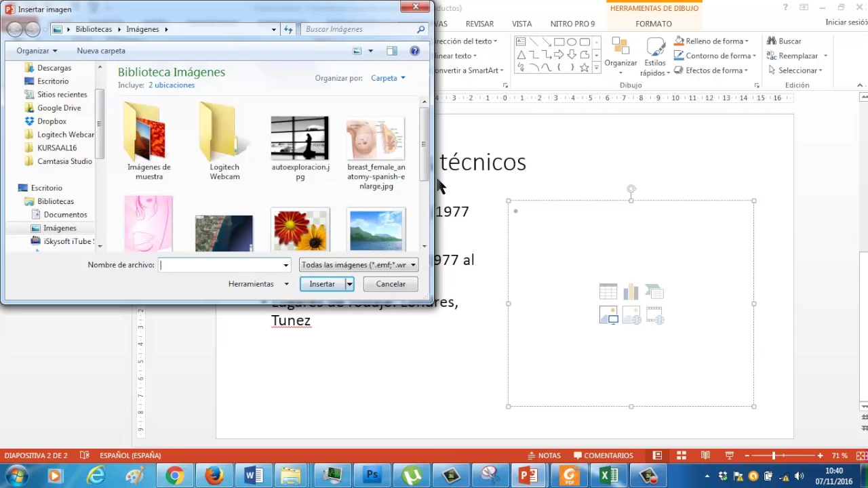Expand the shapes gallery with the more arrow
This screenshot has width=868, height=488.
[597, 67]
